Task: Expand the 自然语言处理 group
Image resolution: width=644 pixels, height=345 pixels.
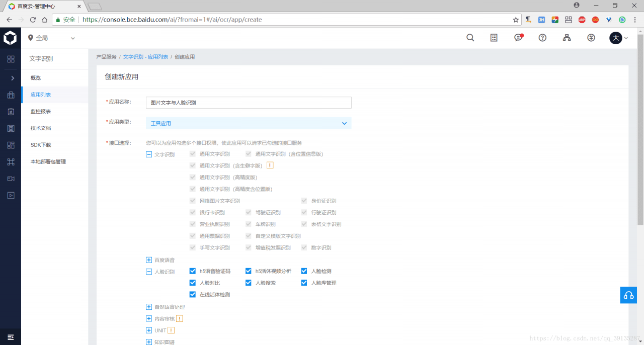Action: click(x=149, y=307)
